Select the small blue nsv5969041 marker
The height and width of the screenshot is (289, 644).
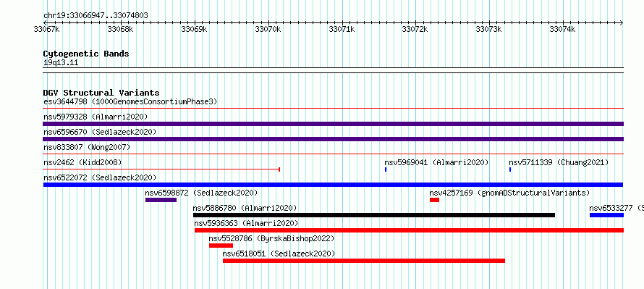(386, 169)
